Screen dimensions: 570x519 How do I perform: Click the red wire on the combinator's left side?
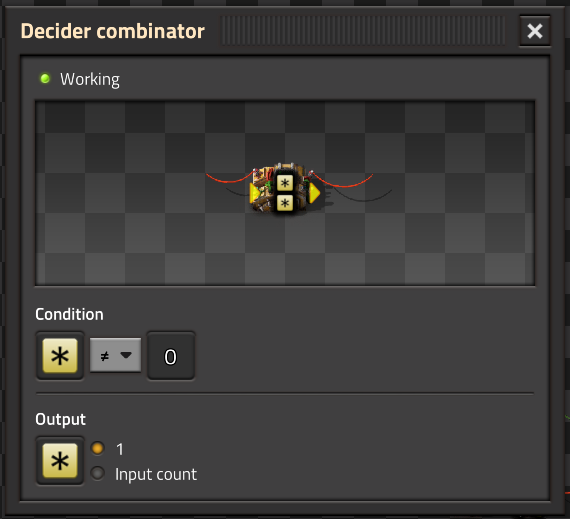click(x=229, y=178)
